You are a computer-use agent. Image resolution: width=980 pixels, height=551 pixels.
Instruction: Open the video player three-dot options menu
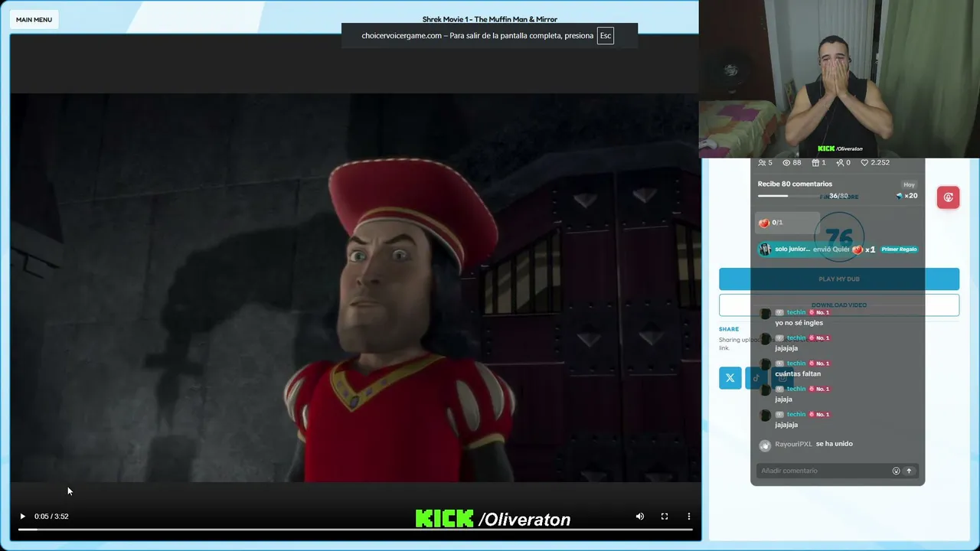point(689,517)
